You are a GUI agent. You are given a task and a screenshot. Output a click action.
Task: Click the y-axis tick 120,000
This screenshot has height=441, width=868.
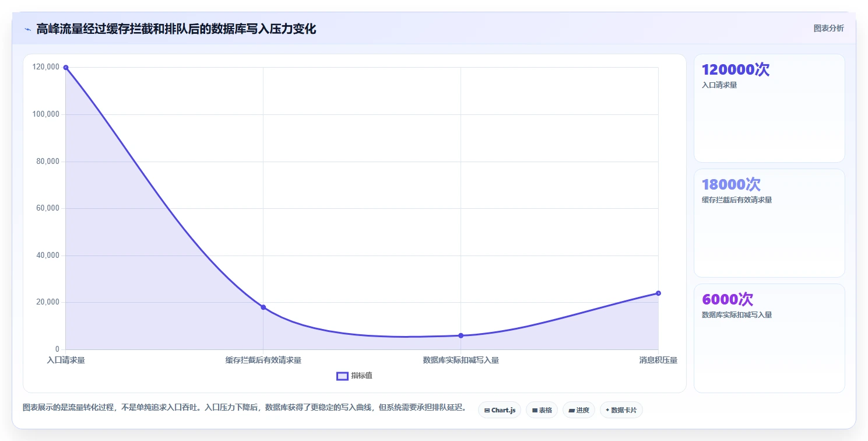coord(47,67)
